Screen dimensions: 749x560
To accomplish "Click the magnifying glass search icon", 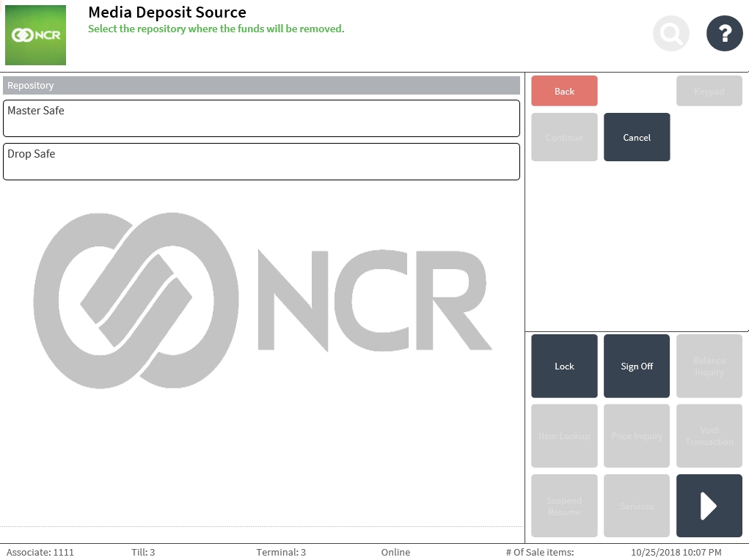I will pyautogui.click(x=671, y=33).
